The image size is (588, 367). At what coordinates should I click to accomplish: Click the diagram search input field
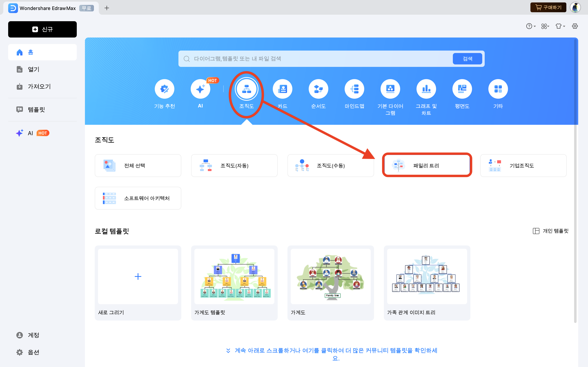tap(316, 59)
